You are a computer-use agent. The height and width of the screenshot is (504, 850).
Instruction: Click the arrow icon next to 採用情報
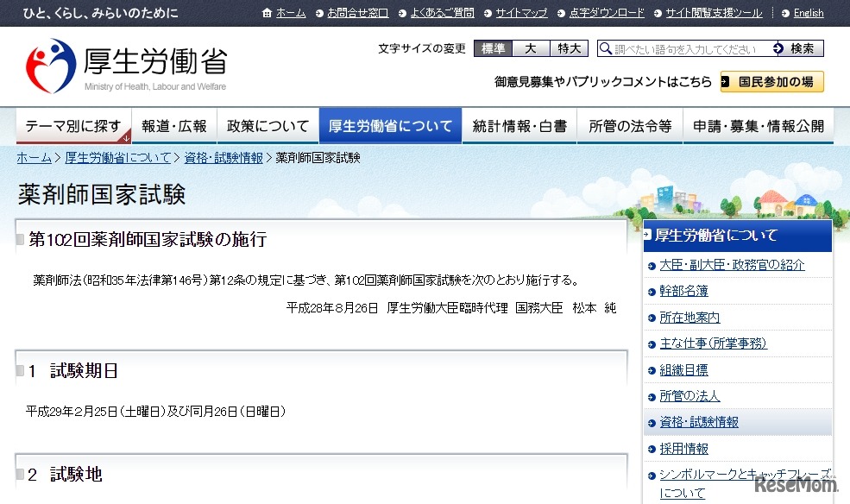click(x=651, y=448)
